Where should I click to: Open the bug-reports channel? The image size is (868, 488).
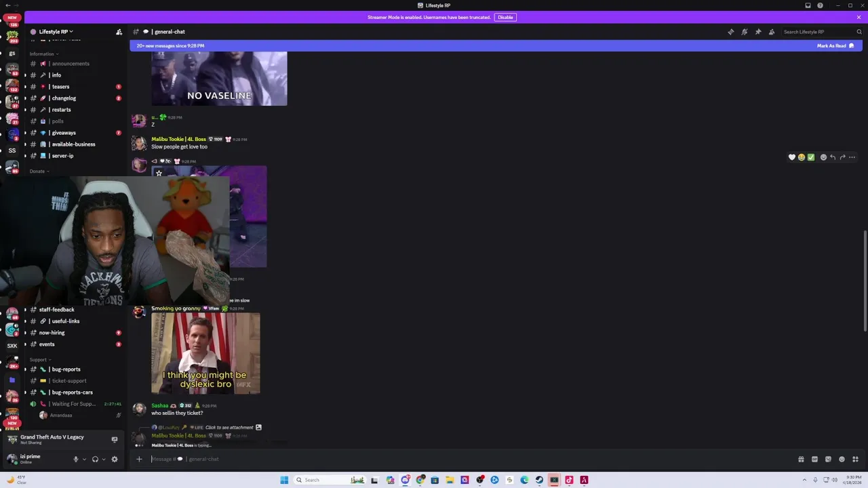pyautogui.click(x=75, y=369)
